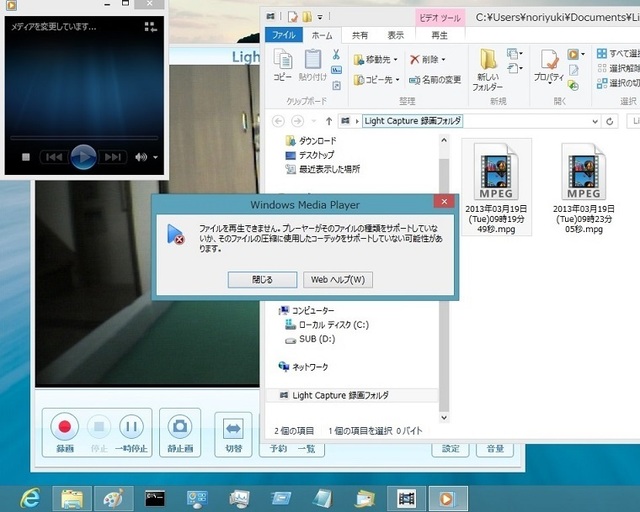Open the Delete dropdown in the ribbon

tap(427, 60)
